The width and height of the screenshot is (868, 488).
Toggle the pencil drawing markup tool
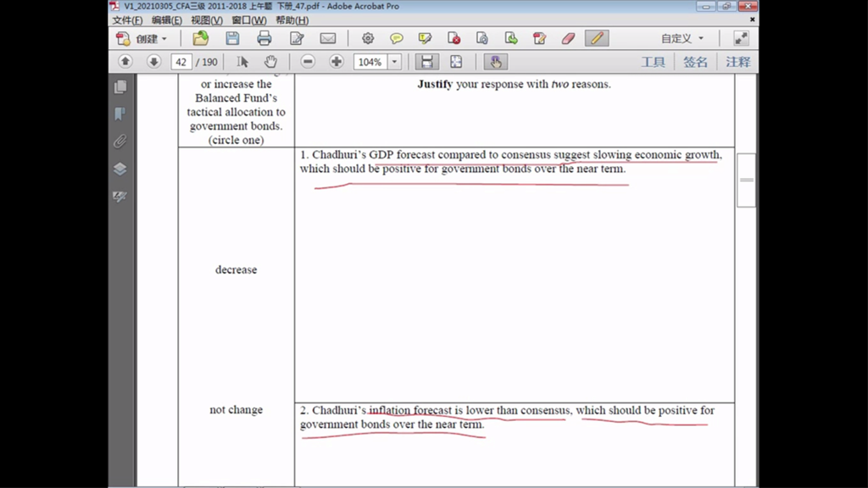tap(597, 38)
